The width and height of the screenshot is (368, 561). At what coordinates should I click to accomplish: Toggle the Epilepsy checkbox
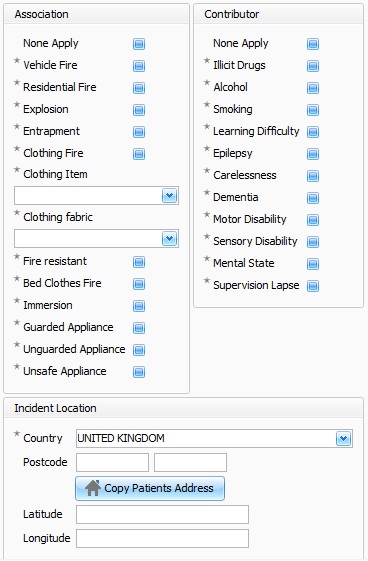(313, 154)
